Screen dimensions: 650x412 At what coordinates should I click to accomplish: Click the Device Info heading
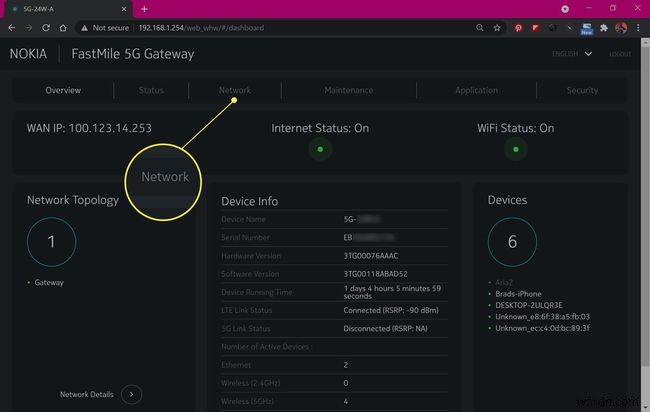click(250, 201)
